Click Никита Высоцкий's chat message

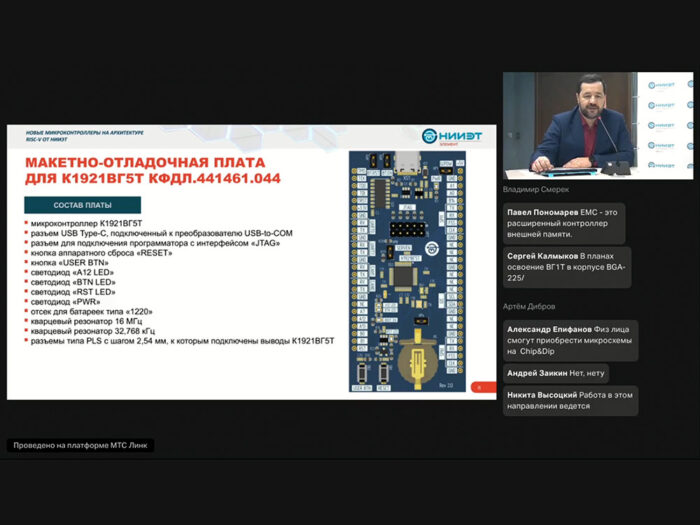tap(569, 400)
